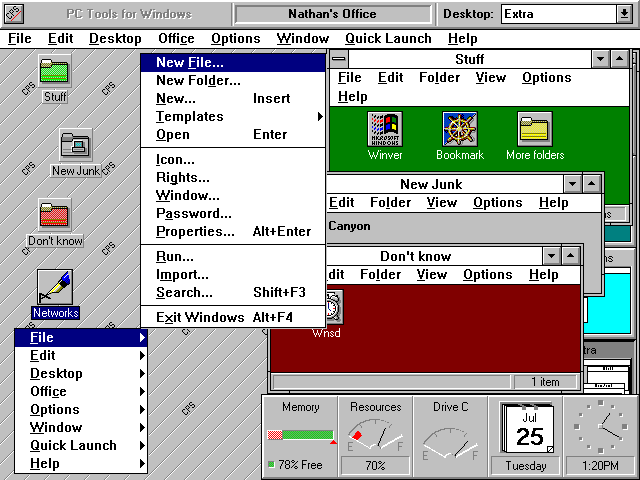Open Quick Launch in main menu bar
This screenshot has height=480, width=640.
tap(388, 38)
